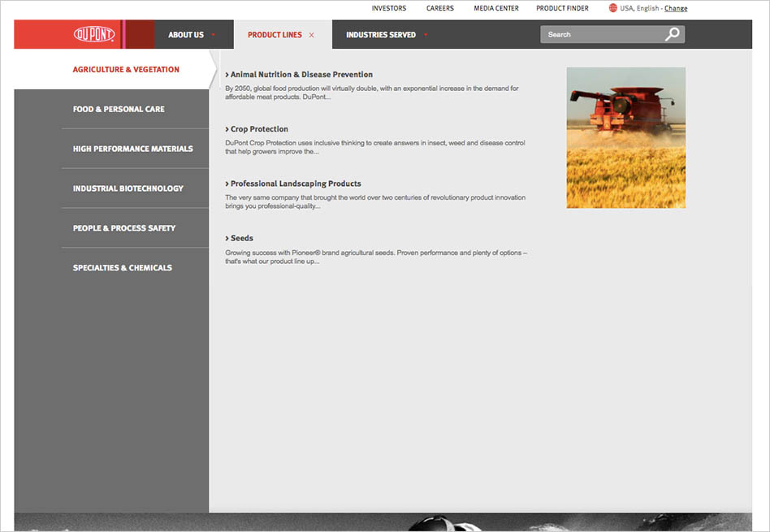The height and width of the screenshot is (532, 770).
Task: Click the globe icon beside USA, English
Action: [613, 8]
